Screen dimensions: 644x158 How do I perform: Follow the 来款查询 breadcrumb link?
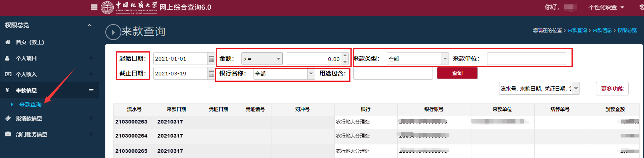click(x=577, y=30)
